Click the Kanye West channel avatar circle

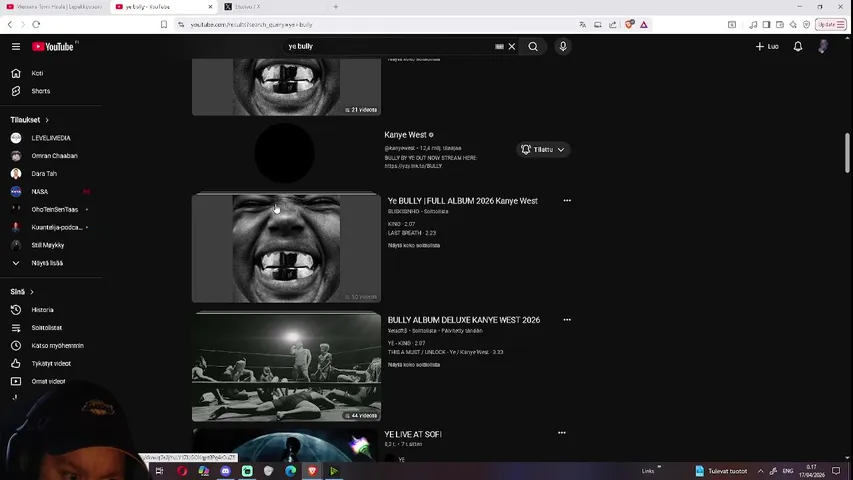285,153
